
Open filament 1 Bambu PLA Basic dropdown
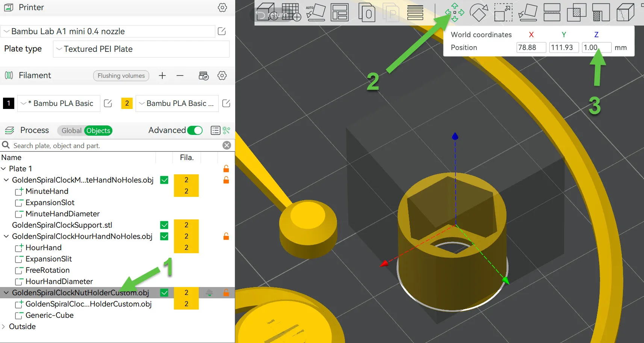click(59, 103)
